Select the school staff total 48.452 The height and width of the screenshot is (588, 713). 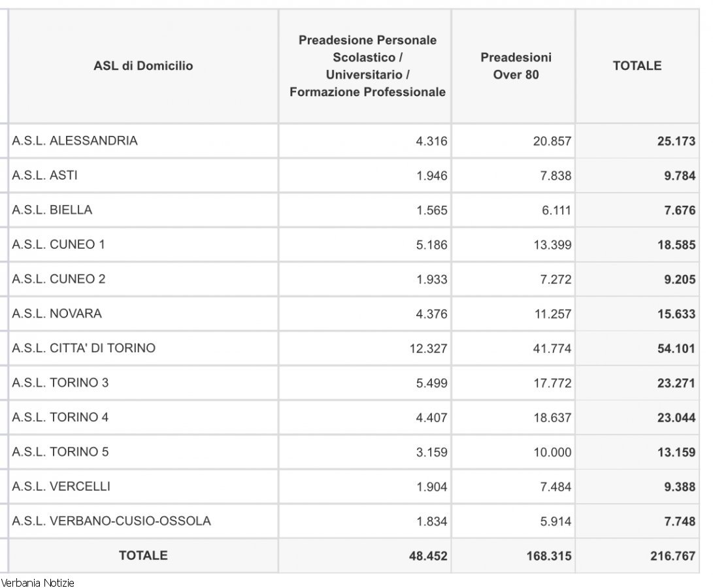(x=428, y=556)
